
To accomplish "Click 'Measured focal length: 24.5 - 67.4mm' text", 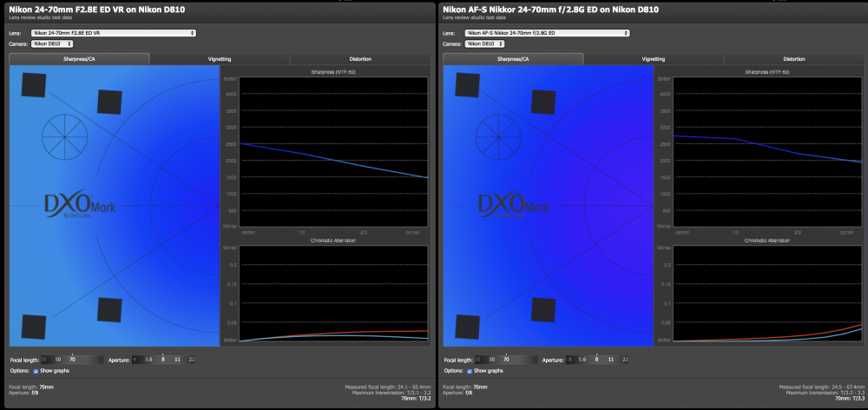I will [822, 387].
